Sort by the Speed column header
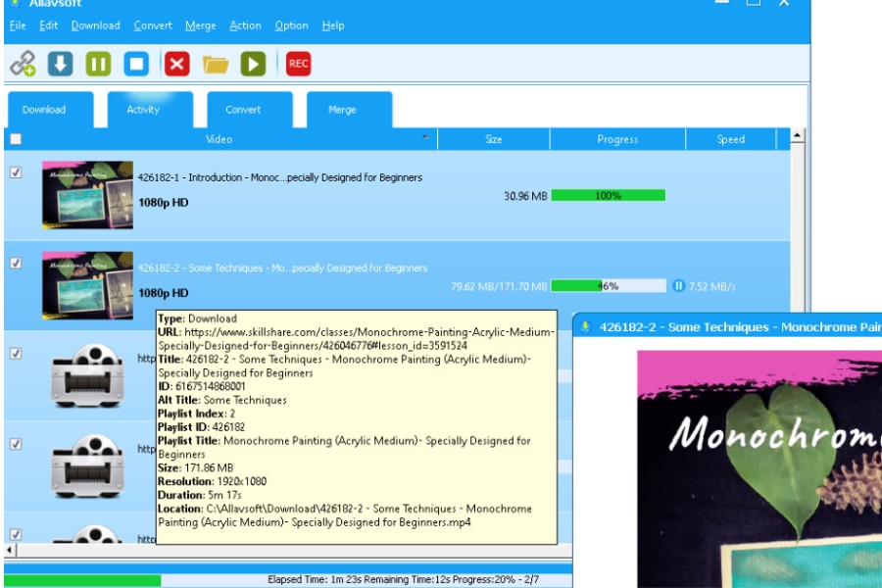882x588 pixels. [731, 139]
